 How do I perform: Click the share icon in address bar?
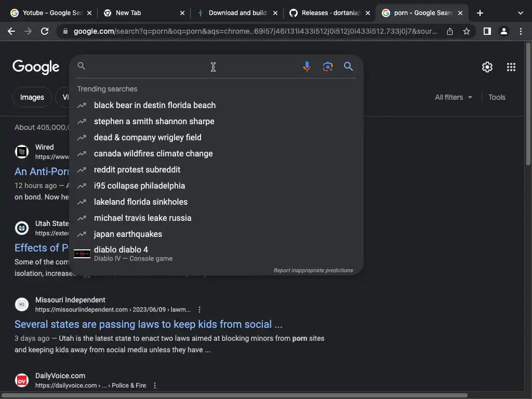point(450,31)
